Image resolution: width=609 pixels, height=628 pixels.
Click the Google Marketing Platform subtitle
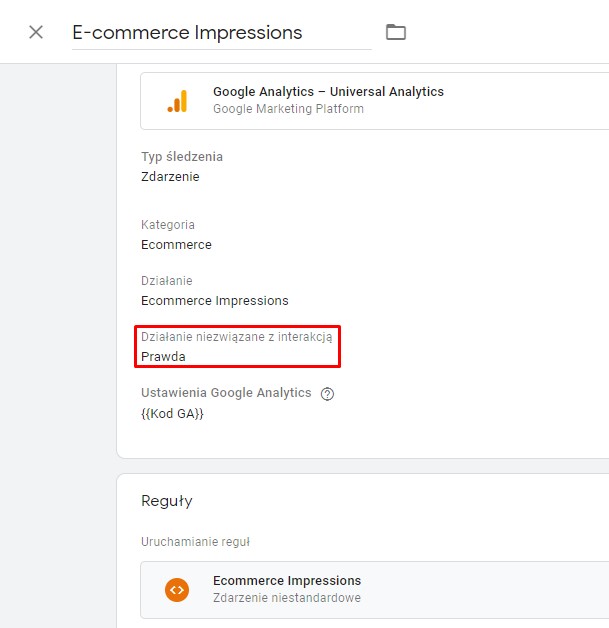point(288,109)
